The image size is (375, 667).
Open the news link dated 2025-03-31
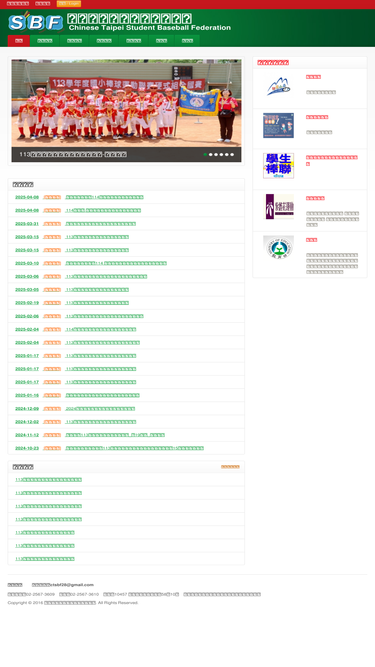(101, 224)
